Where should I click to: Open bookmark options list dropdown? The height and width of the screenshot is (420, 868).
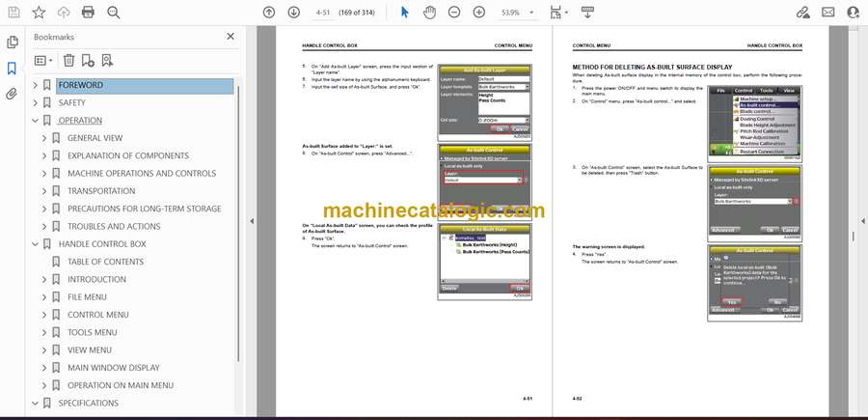[x=43, y=61]
